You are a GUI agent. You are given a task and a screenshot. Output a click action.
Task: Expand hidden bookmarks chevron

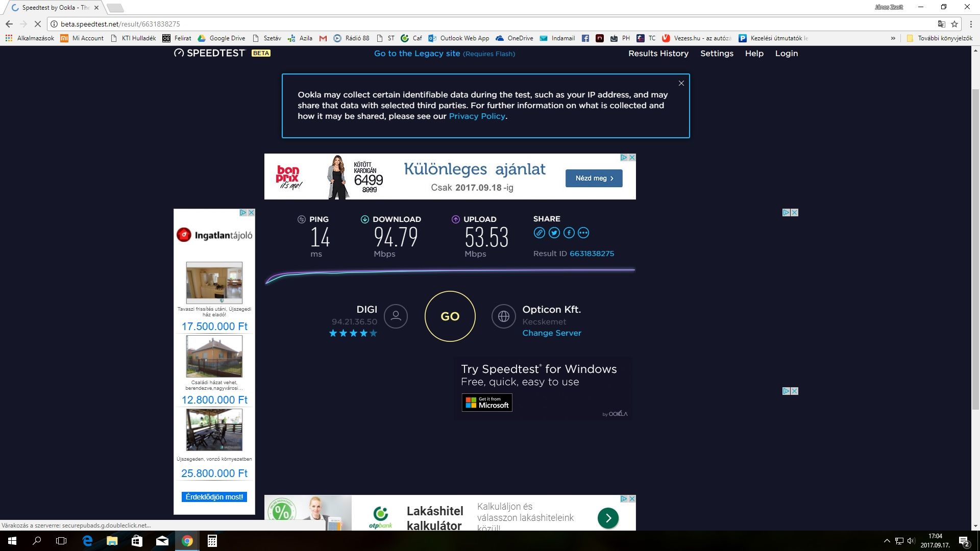tap(893, 38)
